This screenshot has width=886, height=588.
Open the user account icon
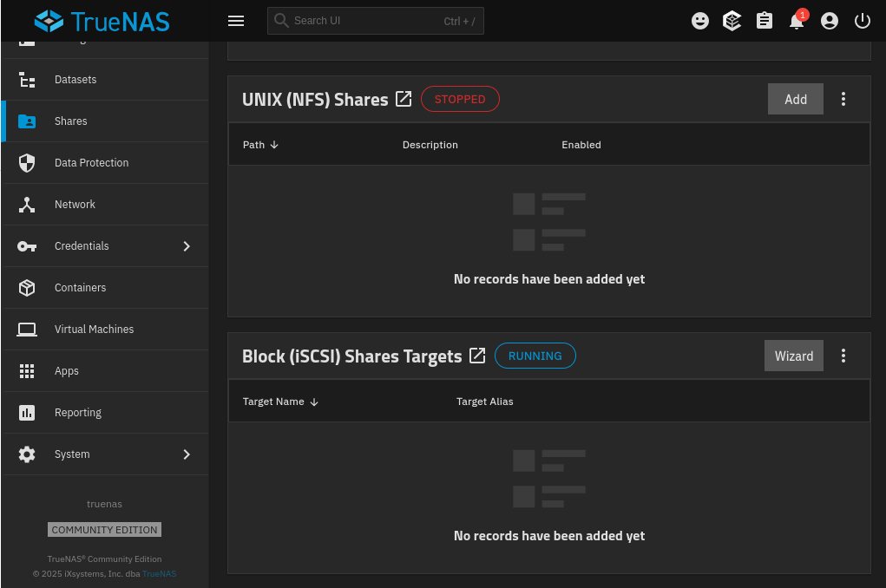coord(830,21)
